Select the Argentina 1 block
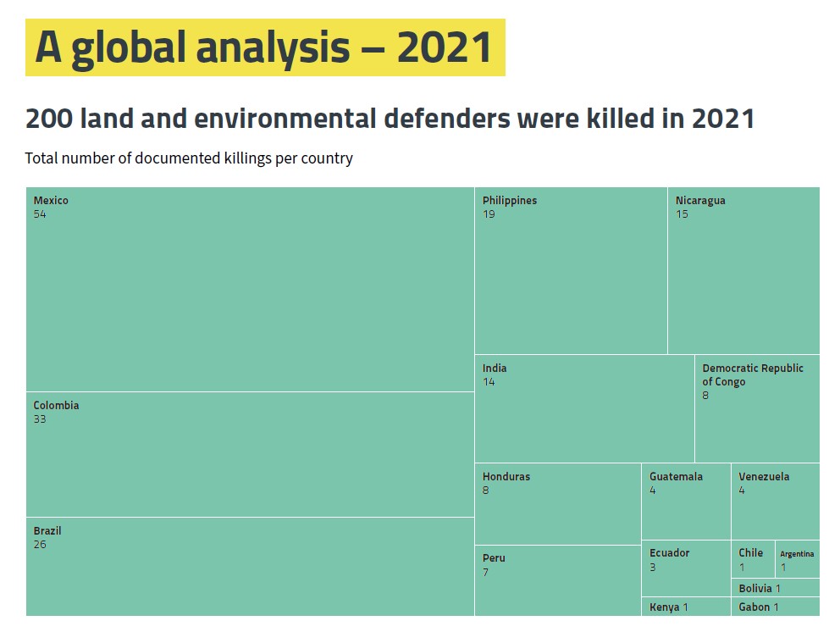Viewport: 840px width, 632px height. tap(797, 559)
